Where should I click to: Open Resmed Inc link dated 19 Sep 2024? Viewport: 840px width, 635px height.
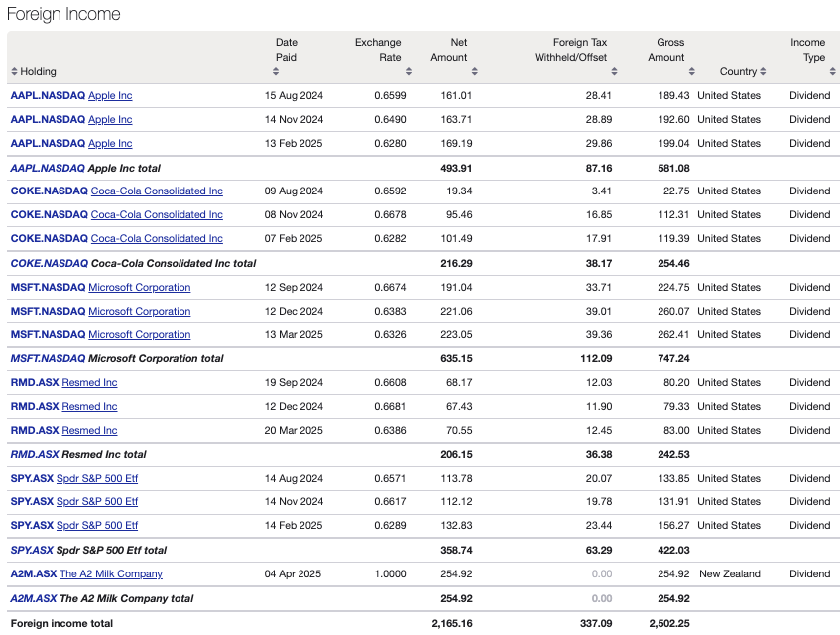[x=89, y=382]
